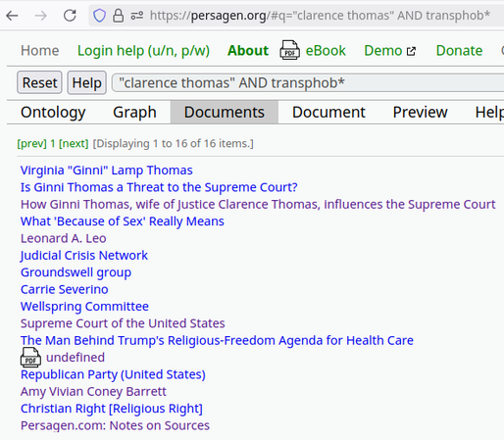Screen dimensions: 504x440
Task: Click the Reset button
Action: 39,82
